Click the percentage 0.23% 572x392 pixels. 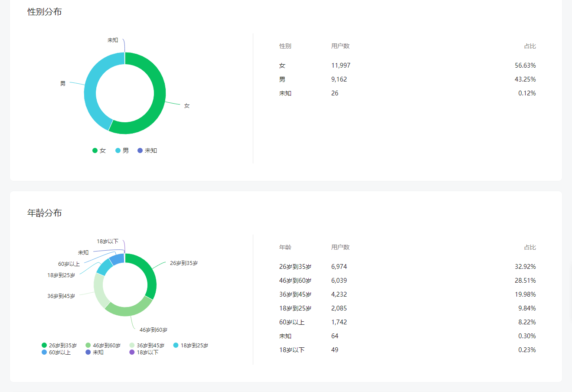coord(527,350)
